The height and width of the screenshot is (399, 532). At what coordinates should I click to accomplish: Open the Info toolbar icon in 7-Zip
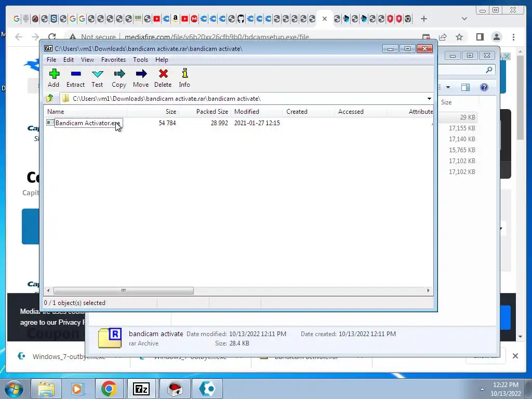pos(184,78)
